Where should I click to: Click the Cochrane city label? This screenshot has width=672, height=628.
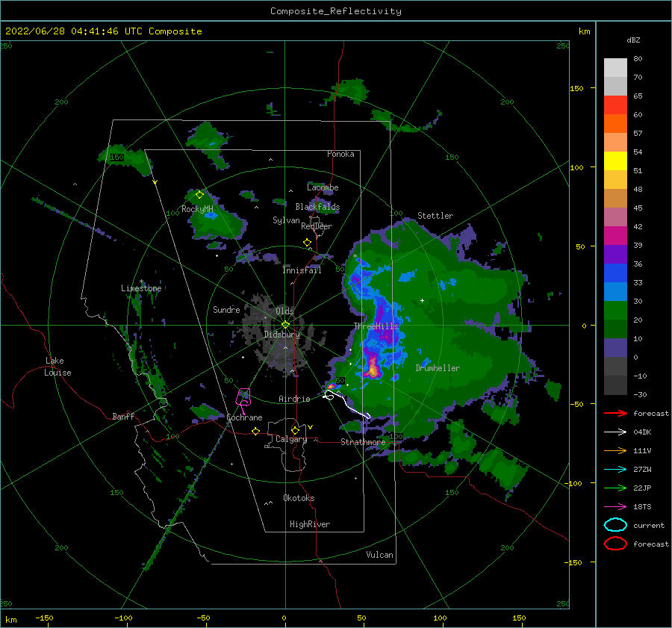click(x=244, y=417)
